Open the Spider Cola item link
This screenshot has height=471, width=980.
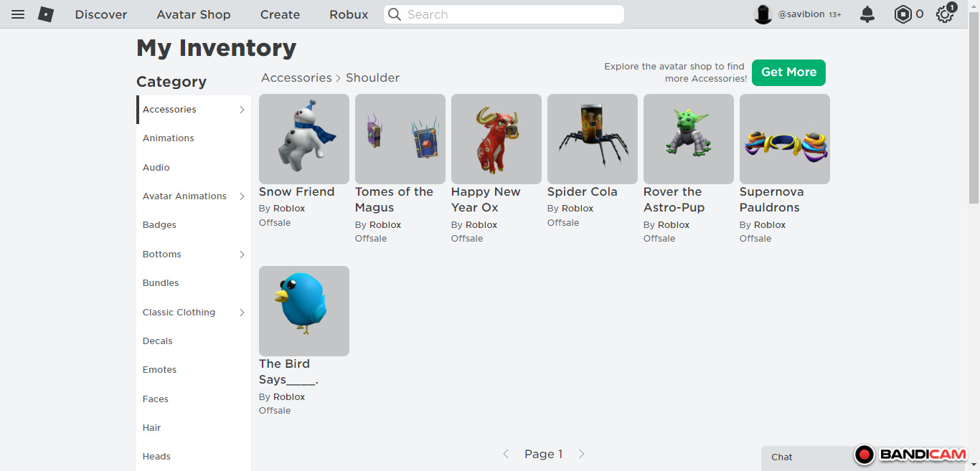582,192
